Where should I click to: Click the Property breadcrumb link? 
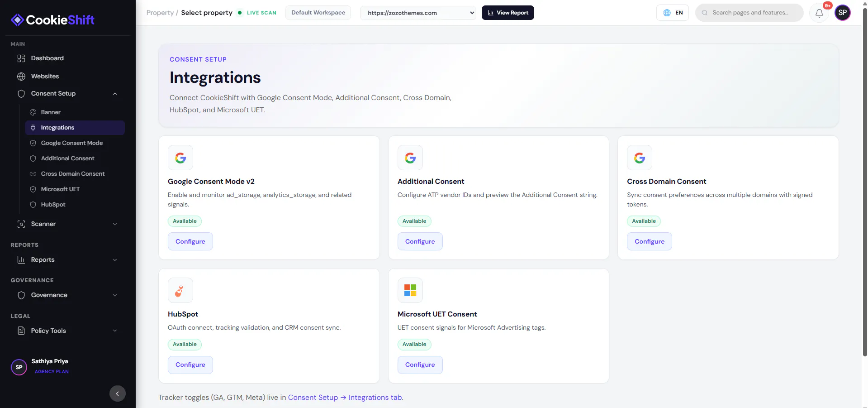(x=160, y=13)
